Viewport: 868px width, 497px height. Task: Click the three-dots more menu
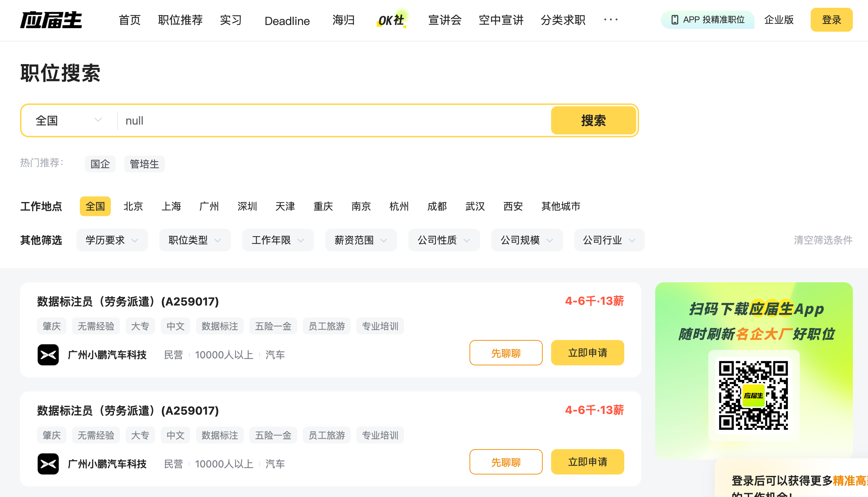pos(611,20)
